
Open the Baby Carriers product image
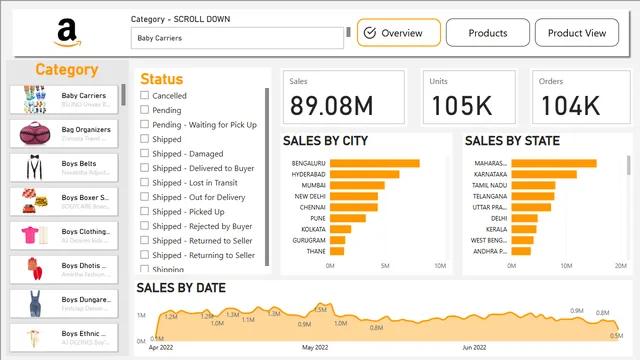pyautogui.click(x=35, y=100)
